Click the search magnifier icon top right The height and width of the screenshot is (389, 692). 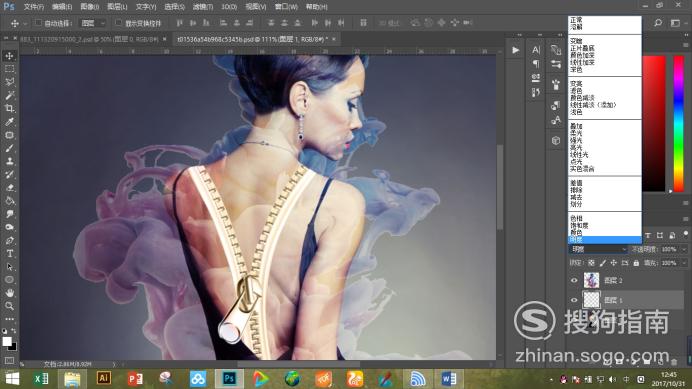pos(658,23)
